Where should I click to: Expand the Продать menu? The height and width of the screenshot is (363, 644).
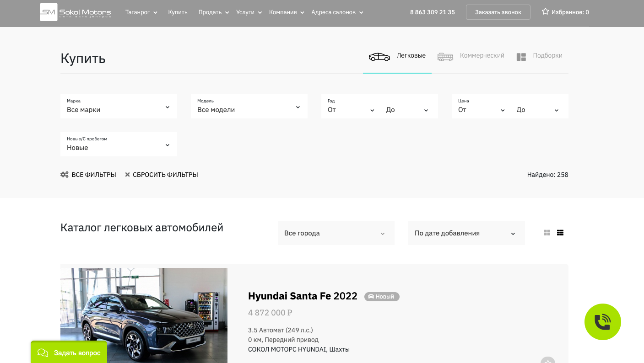pos(214,12)
